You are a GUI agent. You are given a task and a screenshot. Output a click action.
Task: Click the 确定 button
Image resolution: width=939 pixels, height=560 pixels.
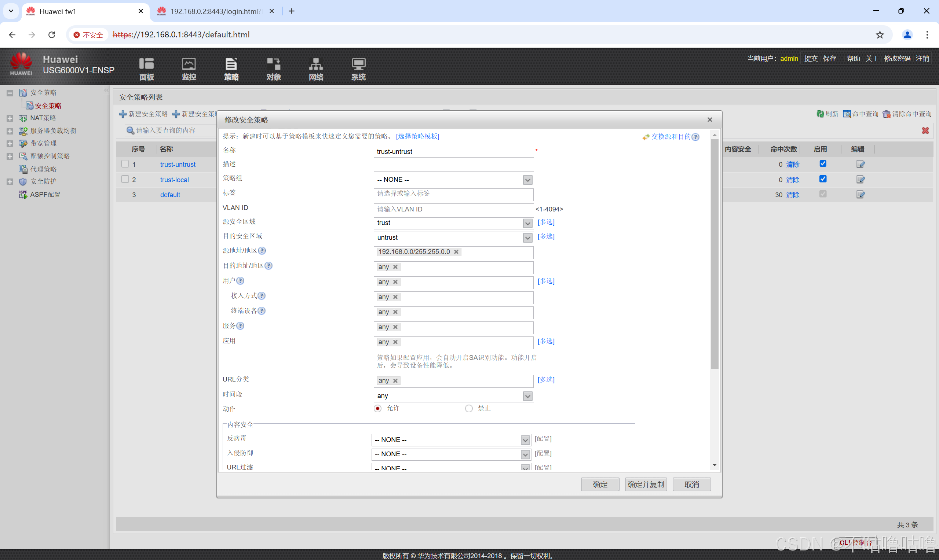tap(600, 485)
